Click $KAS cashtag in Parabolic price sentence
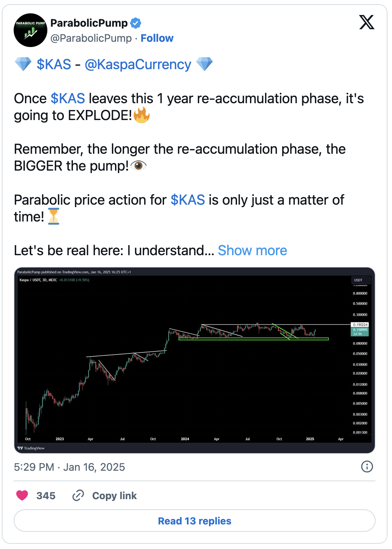The height and width of the screenshot is (549, 392). coord(188,200)
